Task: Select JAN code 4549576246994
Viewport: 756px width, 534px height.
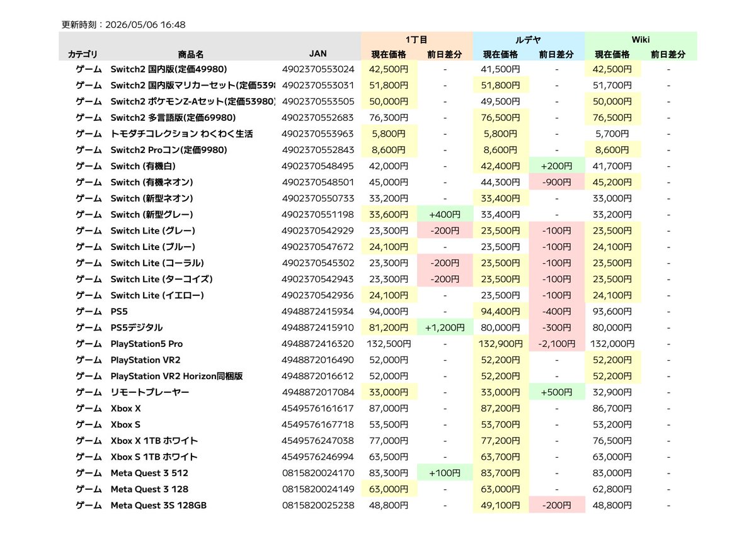Action: click(318, 457)
